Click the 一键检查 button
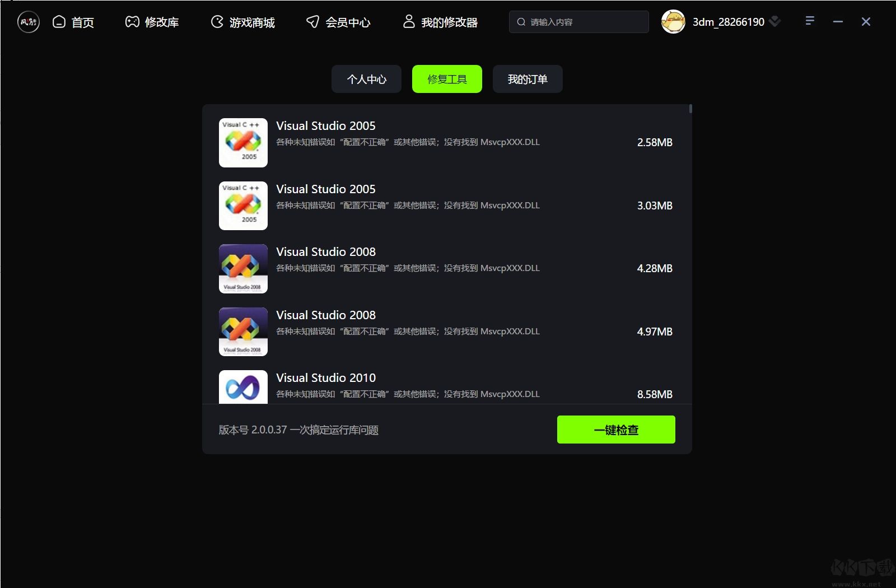 tap(616, 430)
